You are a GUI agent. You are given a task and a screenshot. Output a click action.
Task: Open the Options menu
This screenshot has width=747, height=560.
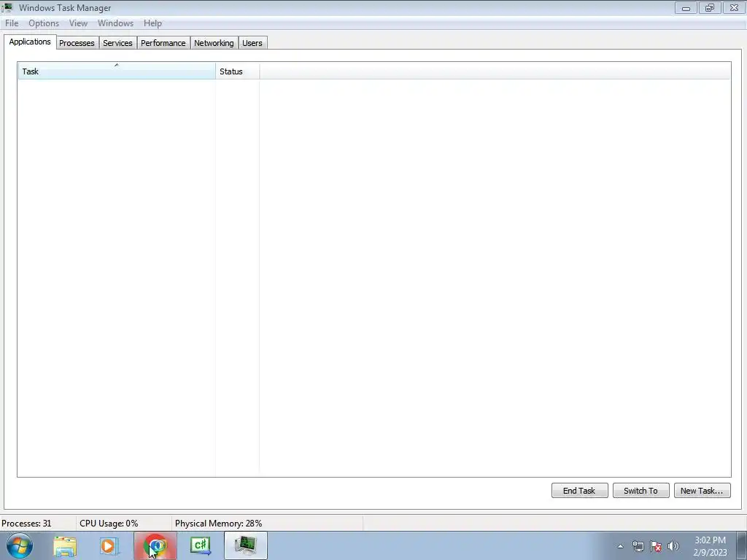[44, 23]
